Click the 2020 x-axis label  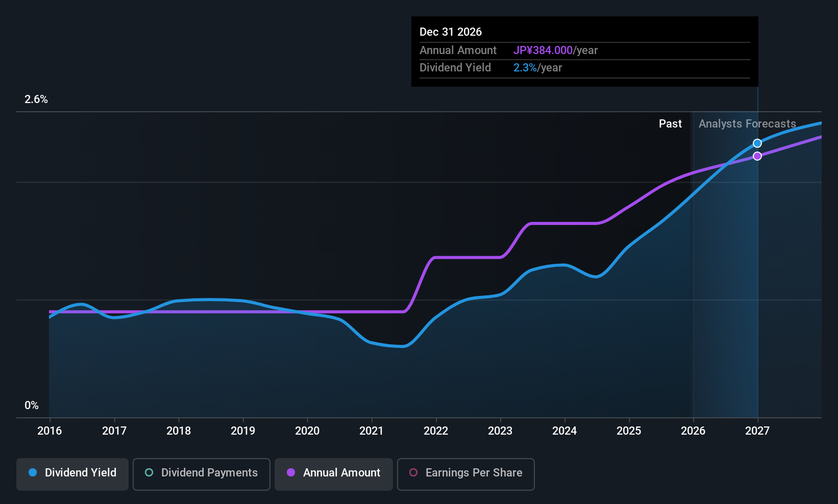coord(307,431)
